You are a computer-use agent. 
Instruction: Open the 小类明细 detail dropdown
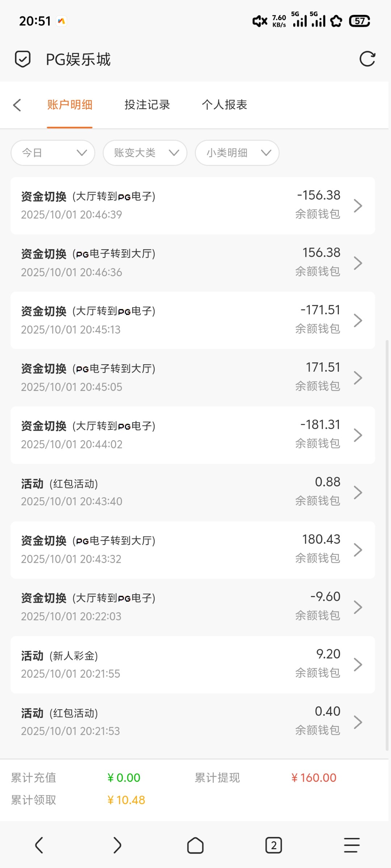coord(237,153)
